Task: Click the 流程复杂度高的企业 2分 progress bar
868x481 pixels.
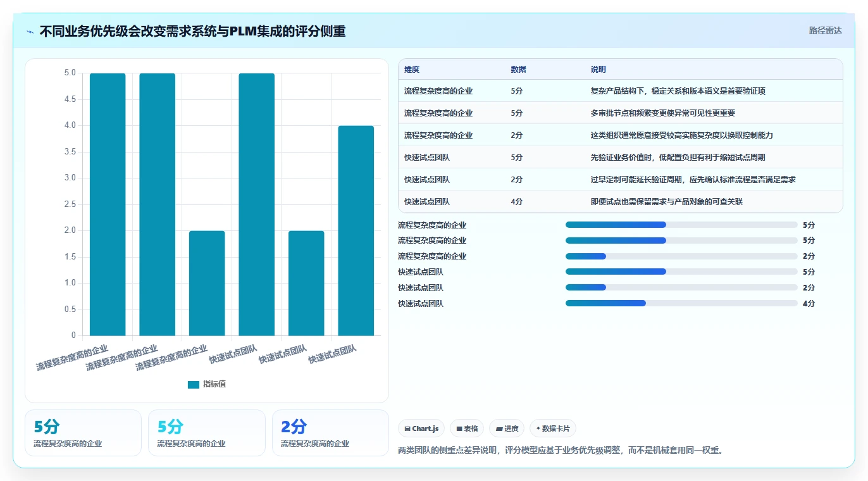Action: [681, 256]
